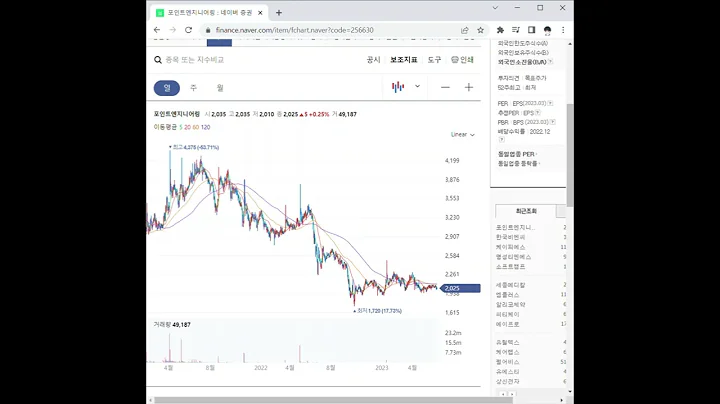Open 에이프로 in recent list

(x=507, y=324)
